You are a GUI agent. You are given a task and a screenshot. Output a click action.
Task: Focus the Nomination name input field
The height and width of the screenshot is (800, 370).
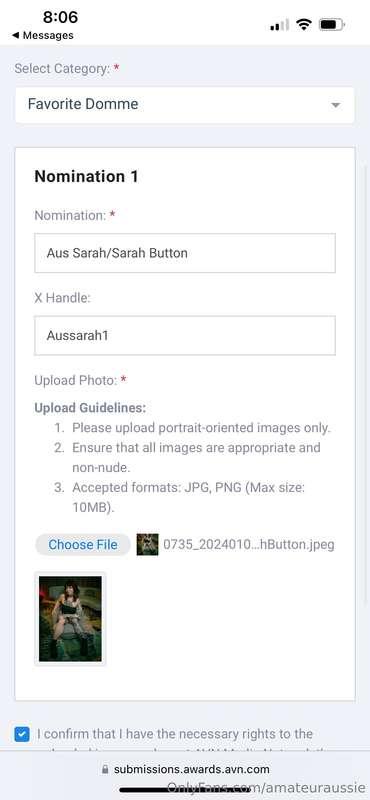tap(185, 253)
